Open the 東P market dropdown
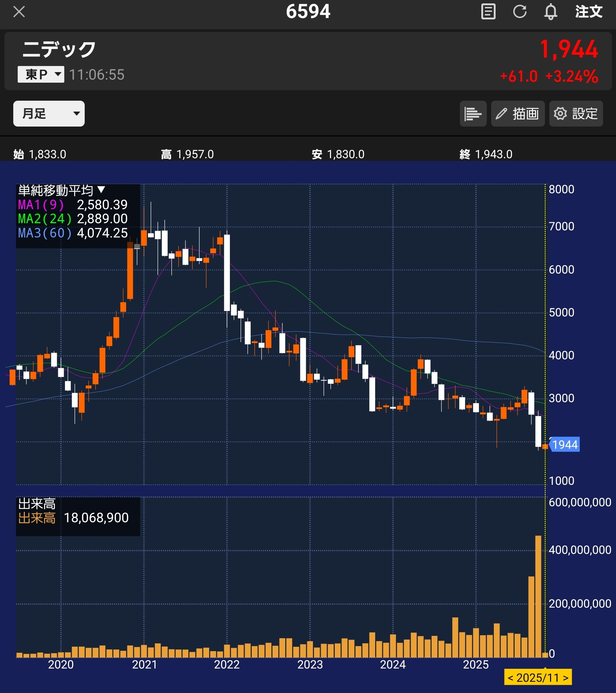The image size is (616, 693). 41,75
